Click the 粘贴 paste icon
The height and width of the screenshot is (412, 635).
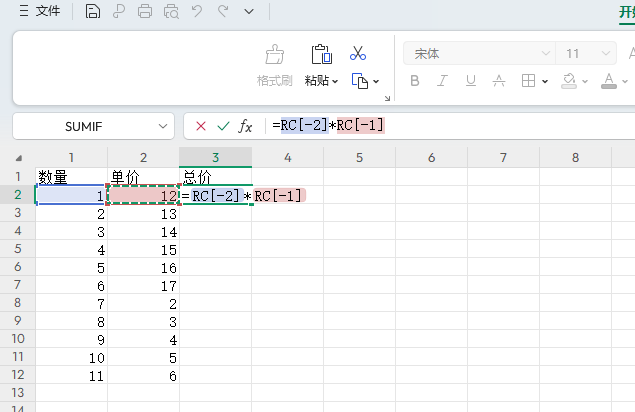point(322,54)
